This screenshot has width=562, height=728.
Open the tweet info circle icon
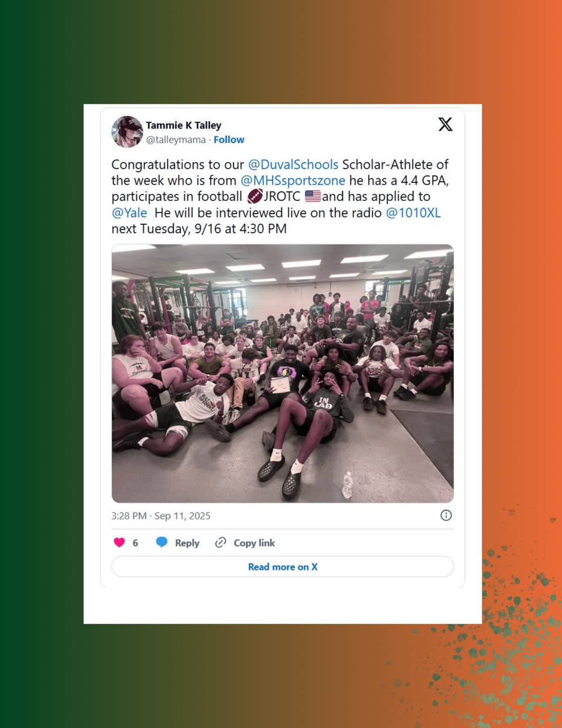point(446,515)
